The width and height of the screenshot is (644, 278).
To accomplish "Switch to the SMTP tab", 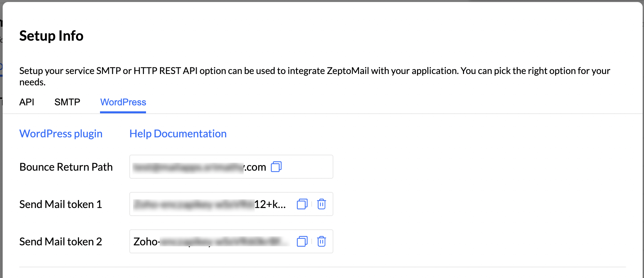I will [67, 102].
